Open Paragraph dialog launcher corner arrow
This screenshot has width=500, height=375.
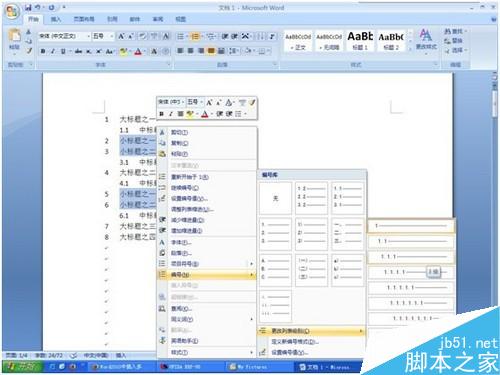click(x=275, y=64)
